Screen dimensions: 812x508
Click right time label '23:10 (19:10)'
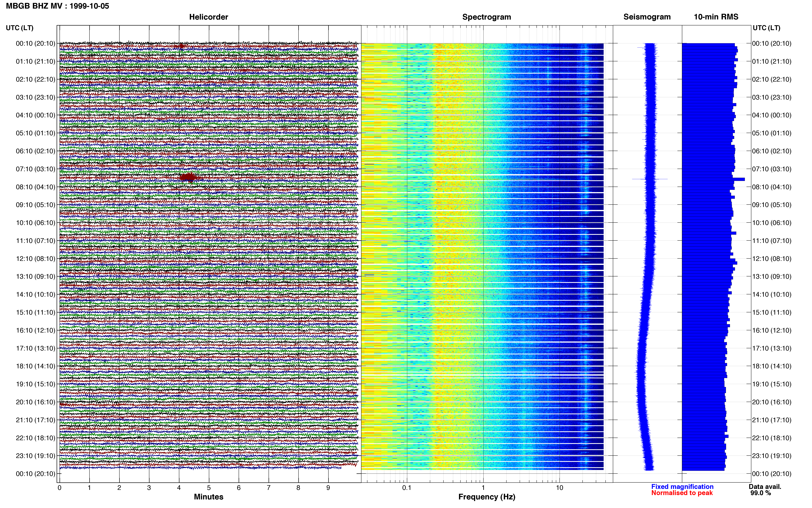pyautogui.click(x=772, y=456)
